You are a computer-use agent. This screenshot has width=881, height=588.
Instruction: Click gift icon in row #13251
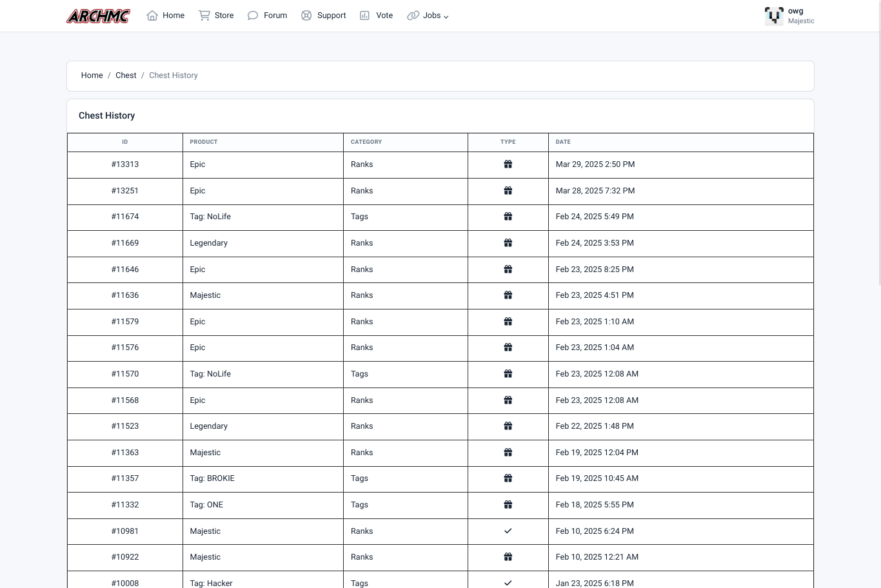tap(508, 191)
